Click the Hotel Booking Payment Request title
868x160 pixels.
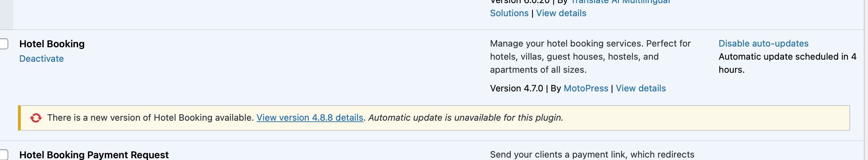(94, 155)
